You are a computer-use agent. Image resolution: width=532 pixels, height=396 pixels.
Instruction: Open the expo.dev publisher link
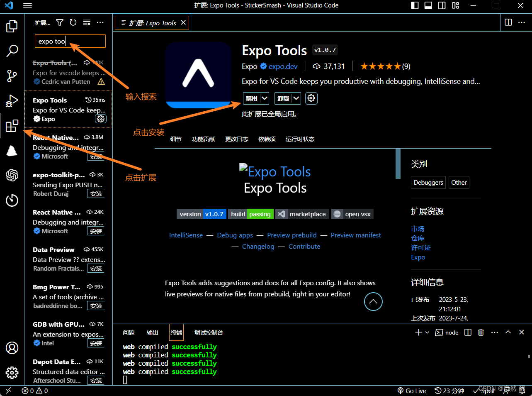pos(283,66)
